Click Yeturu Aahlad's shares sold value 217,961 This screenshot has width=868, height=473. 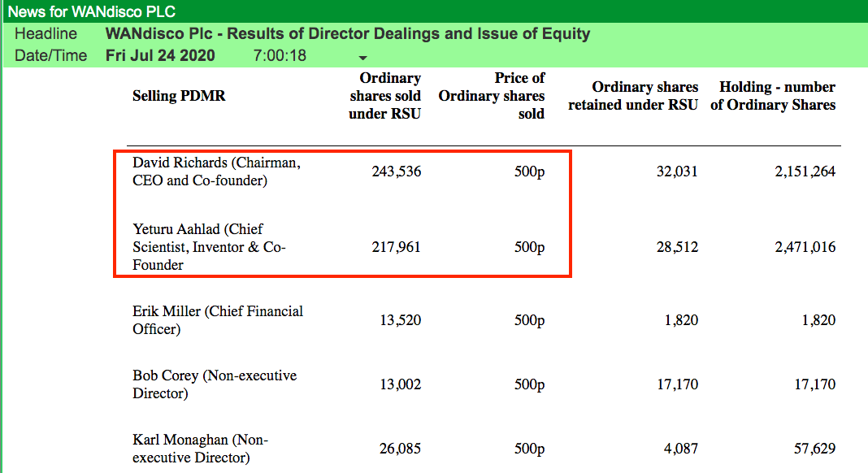point(396,246)
